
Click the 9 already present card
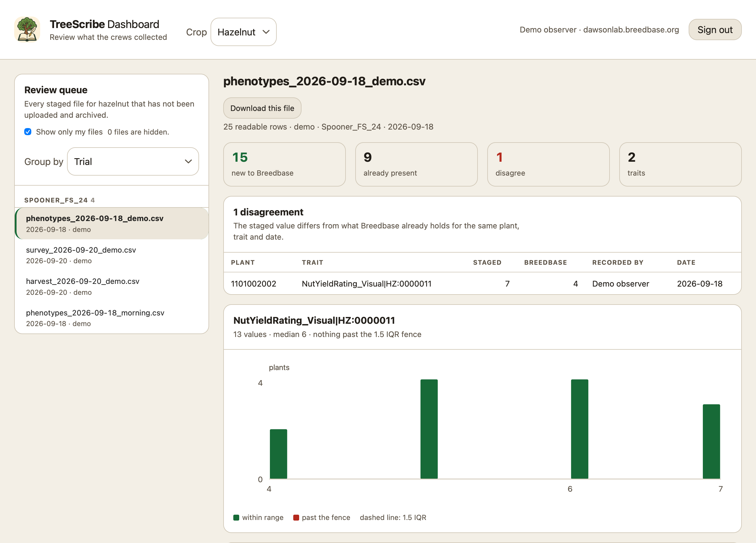click(x=416, y=165)
